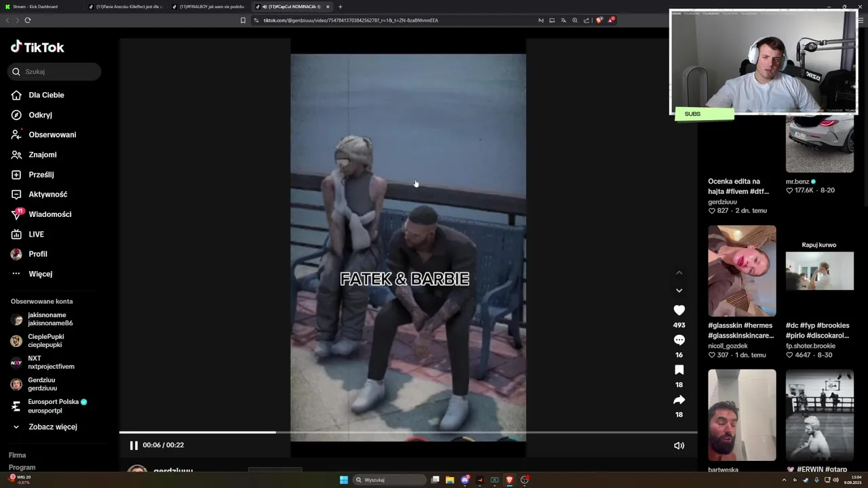Open mr.benz creator profile
The width and height of the screenshot is (868, 488).
(x=797, y=182)
